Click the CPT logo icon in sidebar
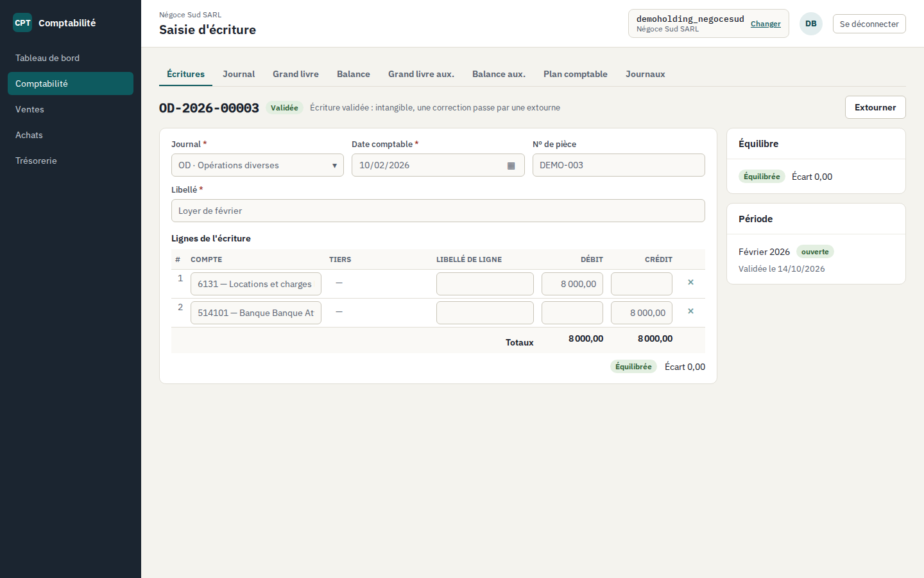Image resolution: width=924 pixels, height=578 pixels. (x=22, y=22)
